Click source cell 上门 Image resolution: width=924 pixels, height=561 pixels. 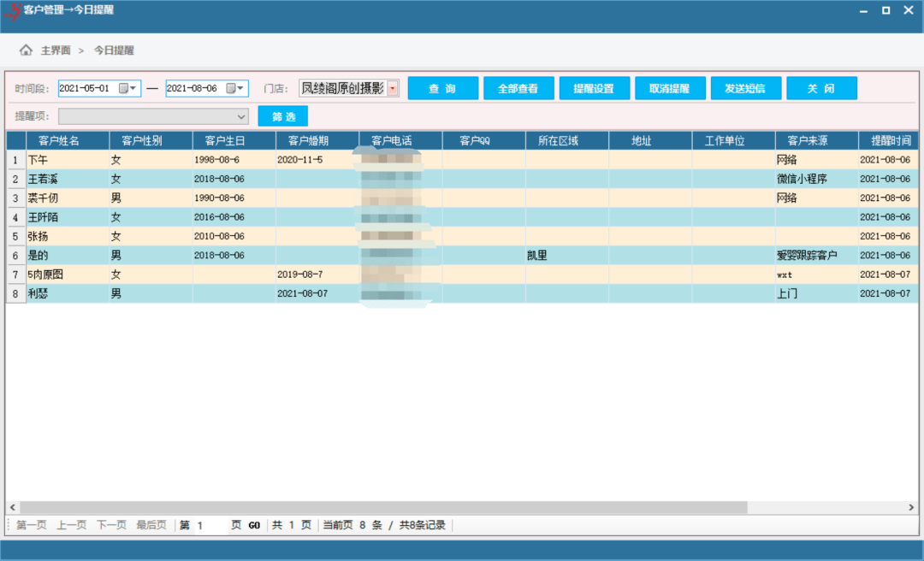coord(817,293)
